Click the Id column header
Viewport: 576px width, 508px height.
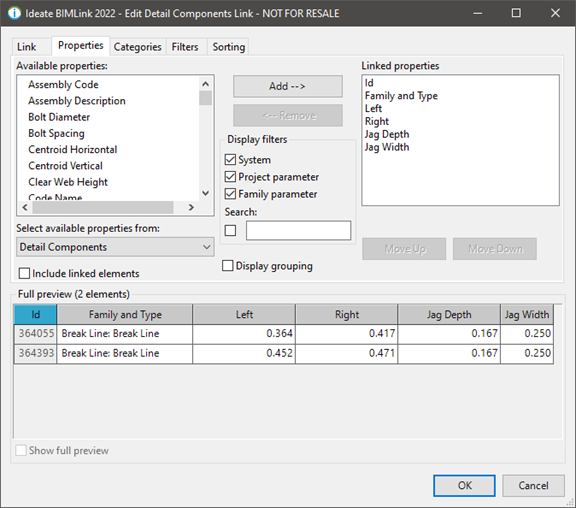pyautogui.click(x=36, y=314)
